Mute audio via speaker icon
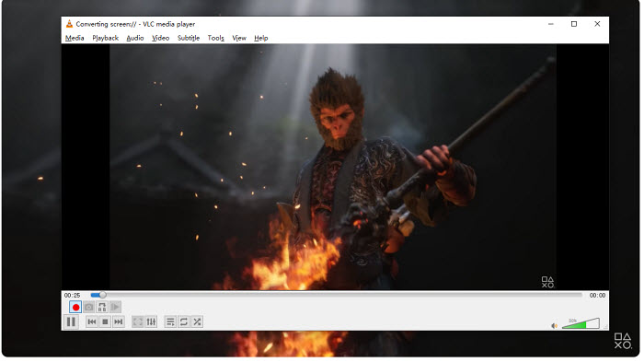 click(554, 326)
